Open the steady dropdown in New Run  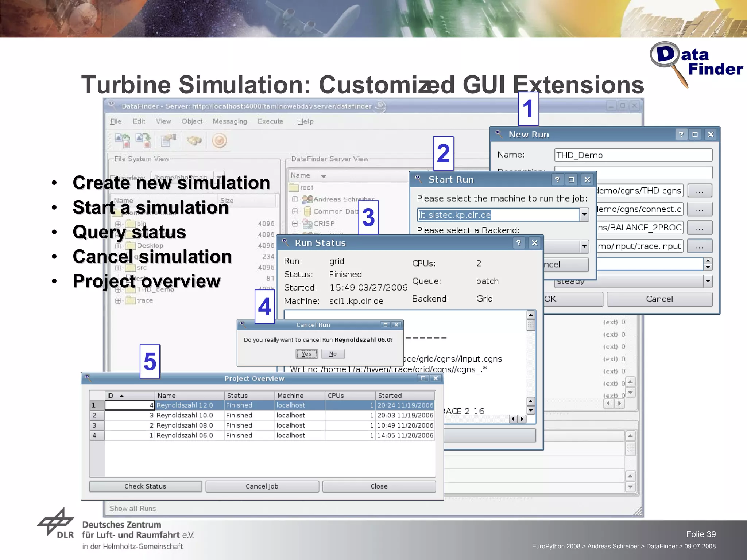point(708,281)
